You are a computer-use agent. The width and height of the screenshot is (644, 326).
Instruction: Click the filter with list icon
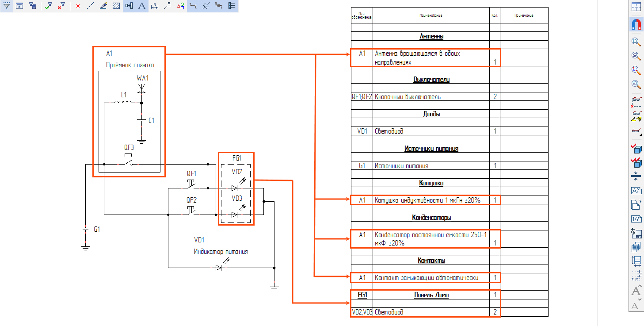(32, 6)
